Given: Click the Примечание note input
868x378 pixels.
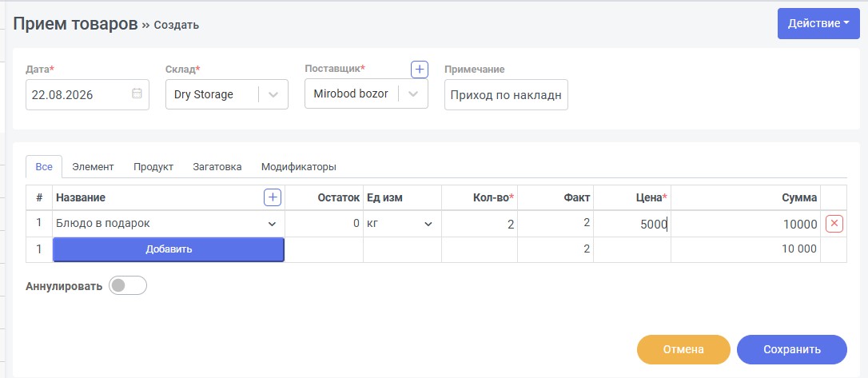Looking at the screenshot, I should [506, 94].
